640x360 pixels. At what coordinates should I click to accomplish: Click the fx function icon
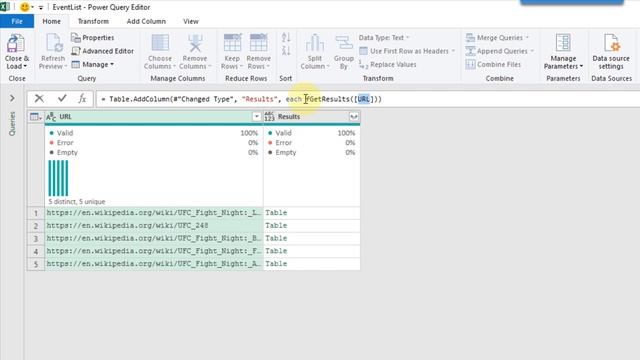(82, 98)
